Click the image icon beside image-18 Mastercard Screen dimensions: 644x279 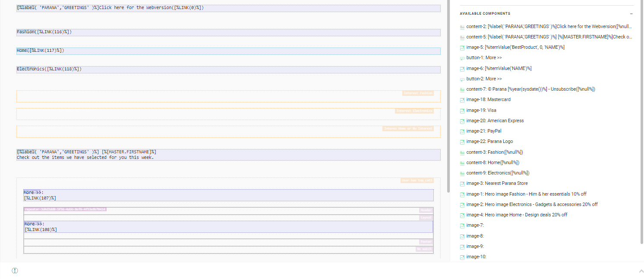(462, 100)
